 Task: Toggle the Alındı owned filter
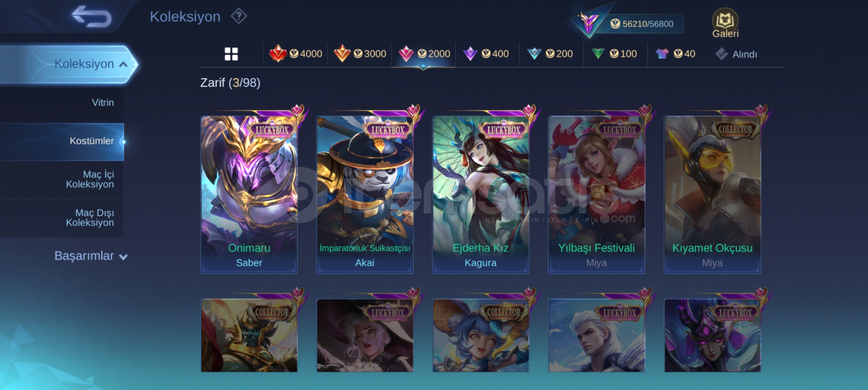(736, 54)
